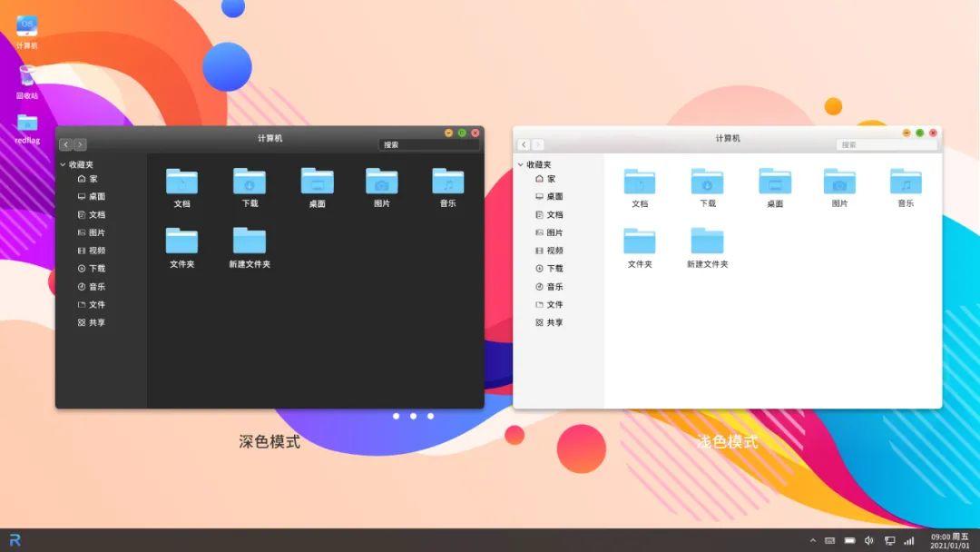Select 共享 in the light window sidebar
The height and width of the screenshot is (552, 980).
554,322
